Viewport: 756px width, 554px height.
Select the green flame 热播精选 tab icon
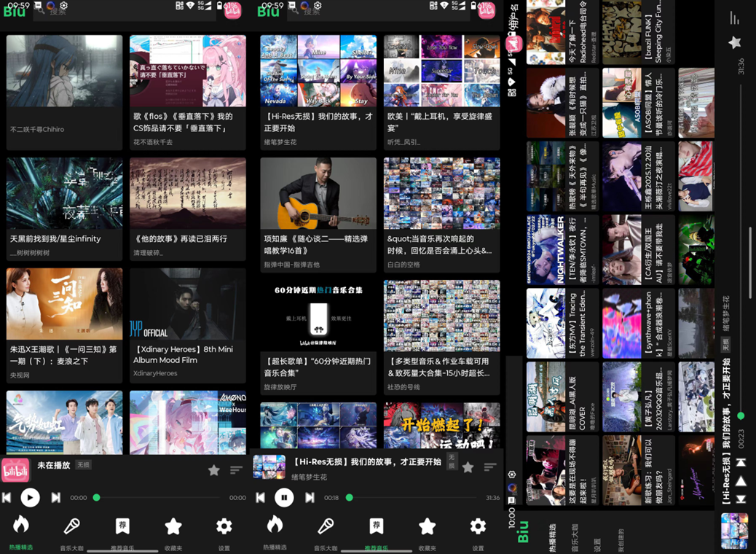pos(20,525)
